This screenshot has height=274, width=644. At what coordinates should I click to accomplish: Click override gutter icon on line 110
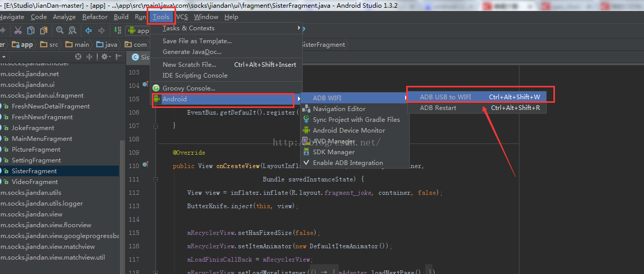point(146,166)
